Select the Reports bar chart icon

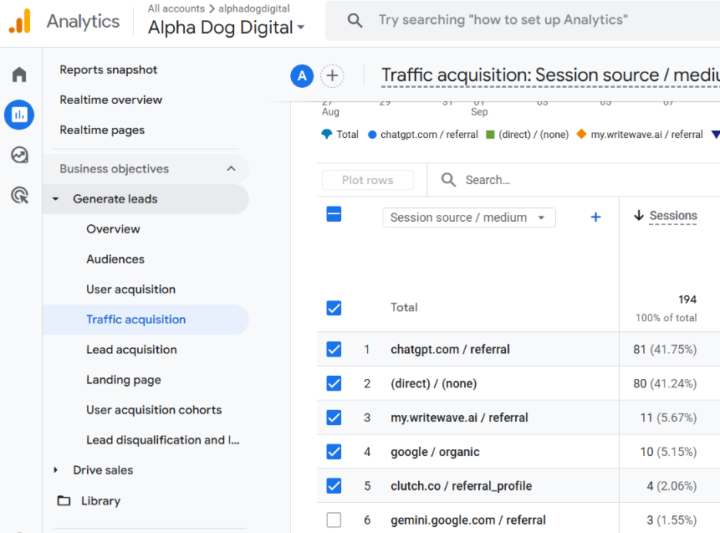[19, 114]
